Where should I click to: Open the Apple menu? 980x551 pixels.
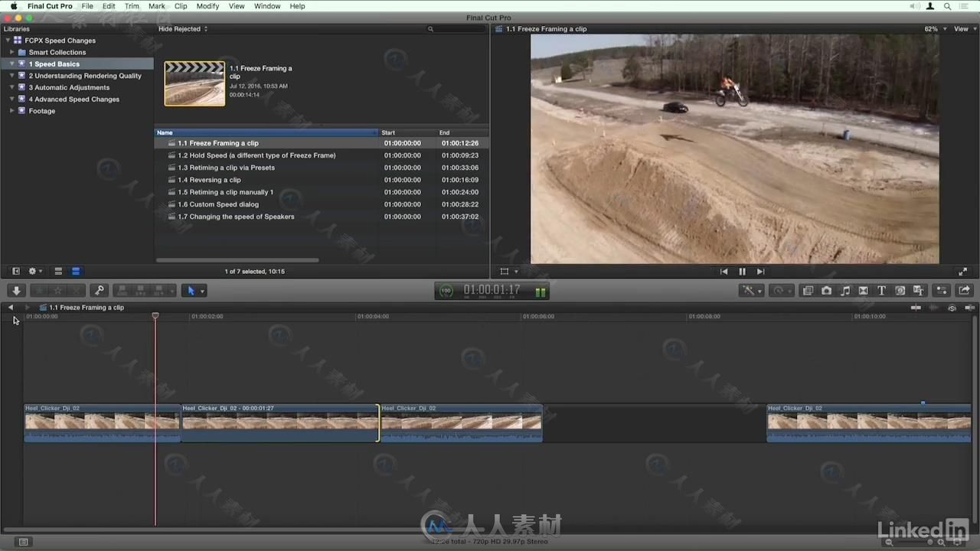(x=14, y=6)
